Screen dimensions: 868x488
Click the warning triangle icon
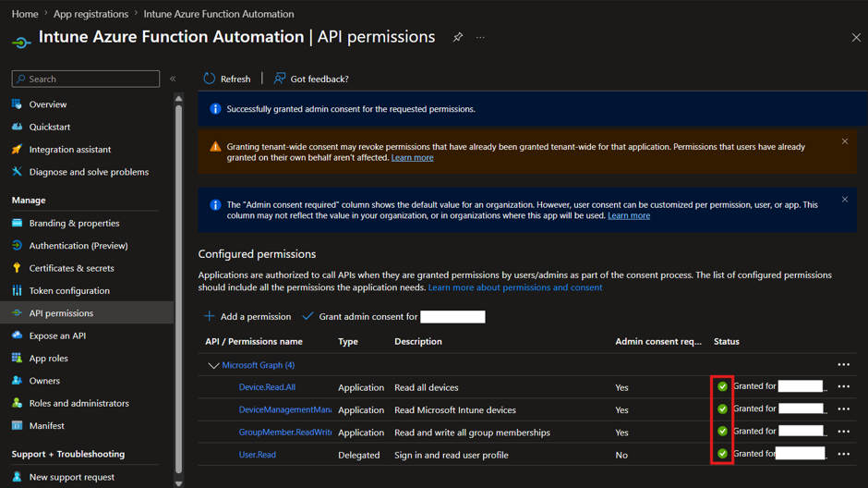pos(215,147)
